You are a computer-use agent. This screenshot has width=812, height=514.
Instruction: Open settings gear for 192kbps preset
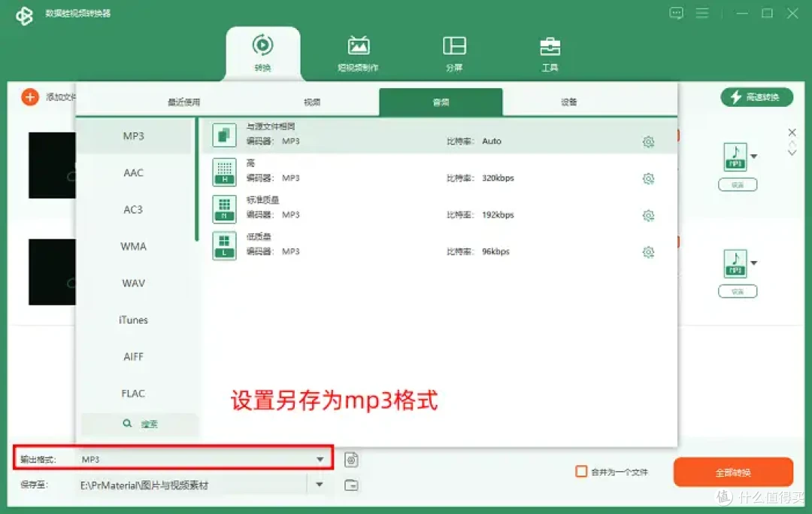648,215
